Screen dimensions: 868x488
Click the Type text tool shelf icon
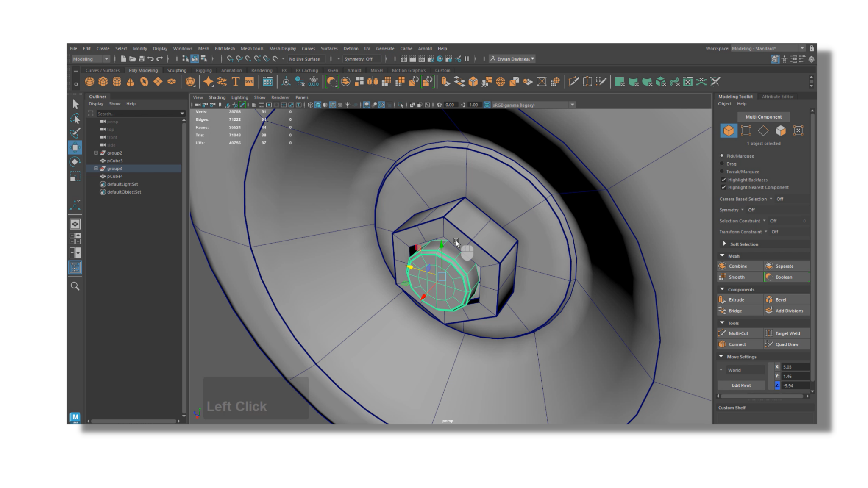[x=236, y=82]
